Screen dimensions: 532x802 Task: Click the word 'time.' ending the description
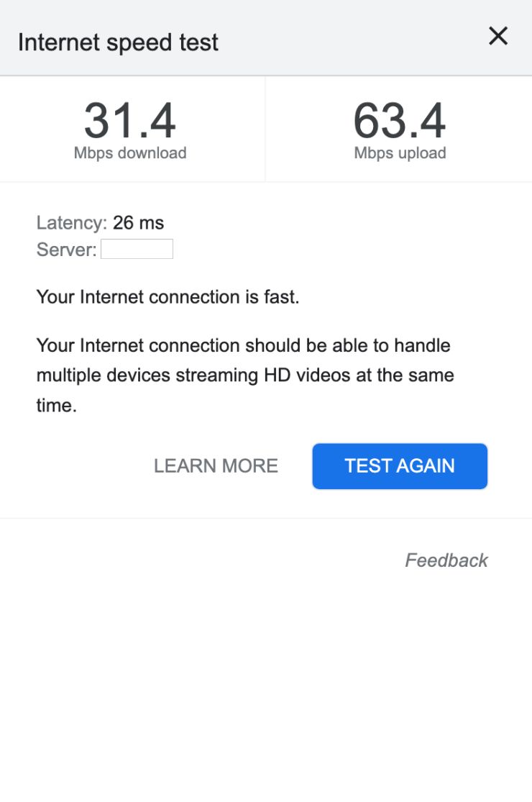[x=56, y=406]
